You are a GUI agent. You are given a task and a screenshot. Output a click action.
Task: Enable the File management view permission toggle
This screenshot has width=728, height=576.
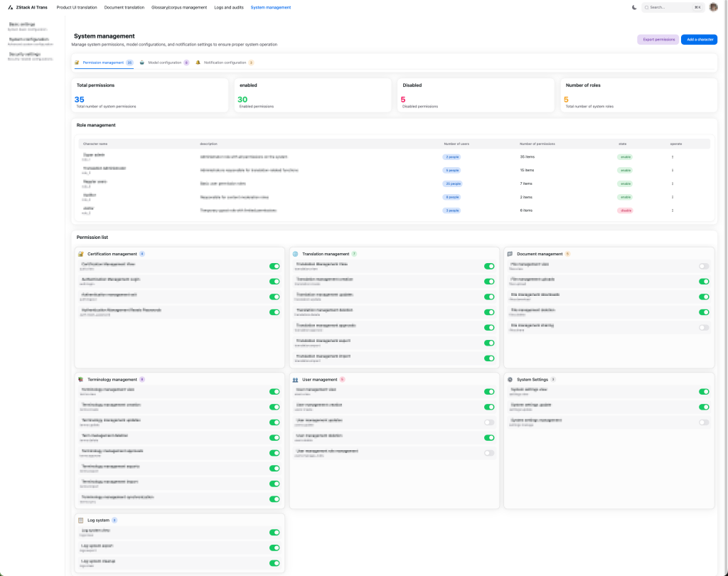(x=704, y=266)
